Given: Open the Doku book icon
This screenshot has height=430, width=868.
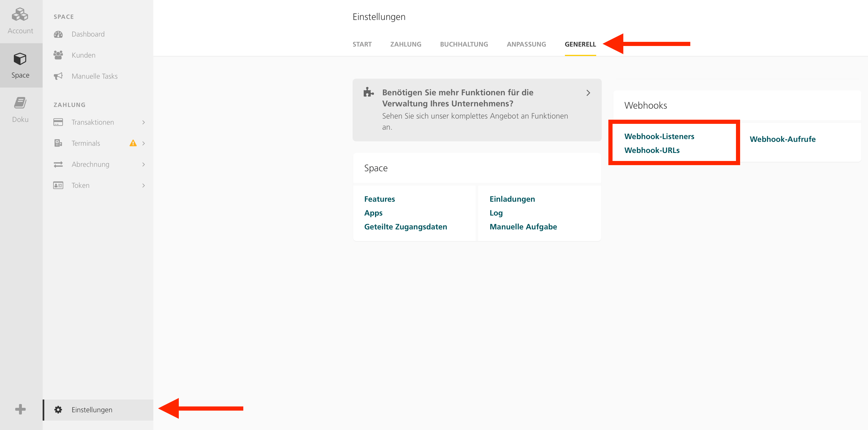Looking at the screenshot, I should [20, 103].
